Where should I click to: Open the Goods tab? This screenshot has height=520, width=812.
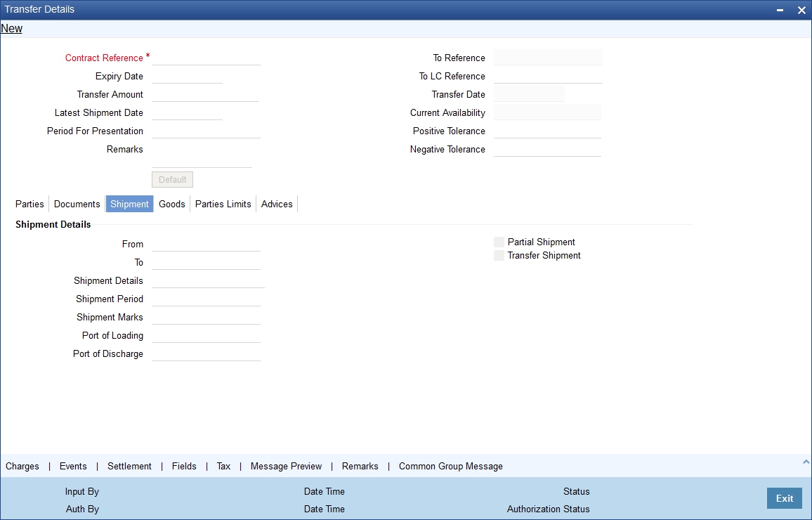172,204
